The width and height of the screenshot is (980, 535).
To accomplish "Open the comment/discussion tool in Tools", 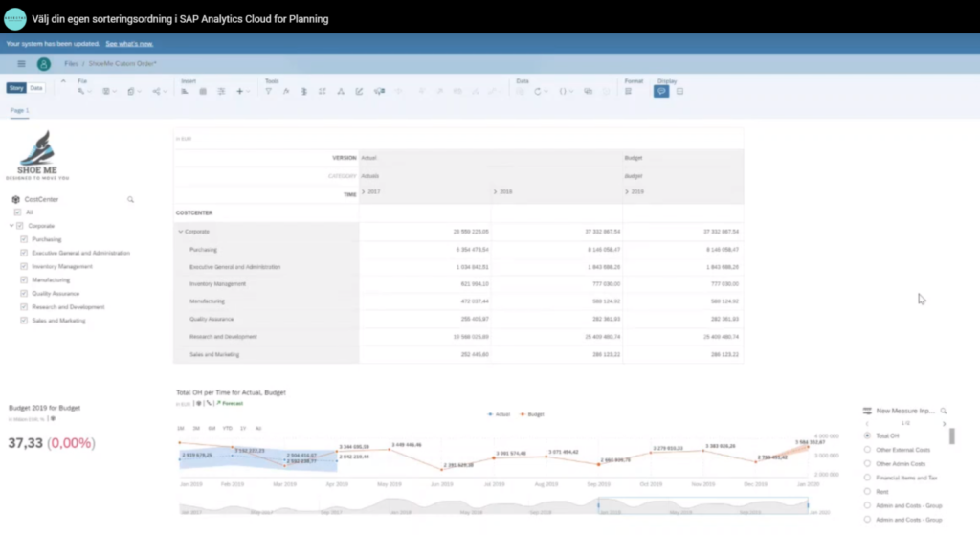I will (x=379, y=91).
